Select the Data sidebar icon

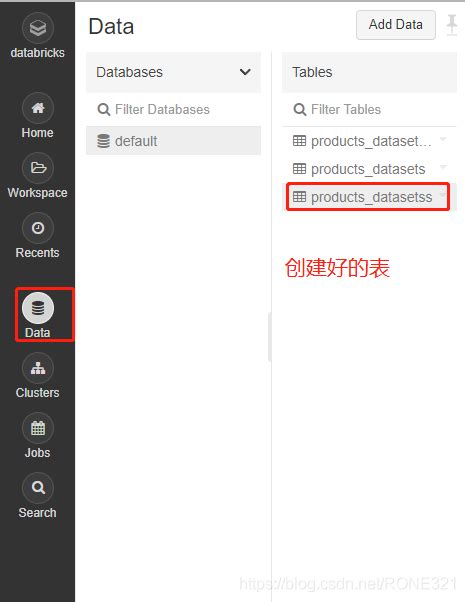[38, 308]
